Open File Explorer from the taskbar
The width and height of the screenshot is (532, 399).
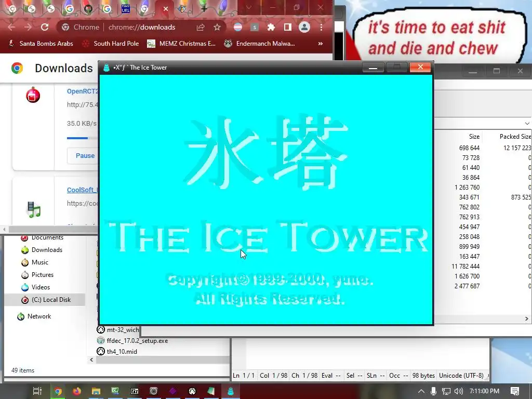[96, 392]
